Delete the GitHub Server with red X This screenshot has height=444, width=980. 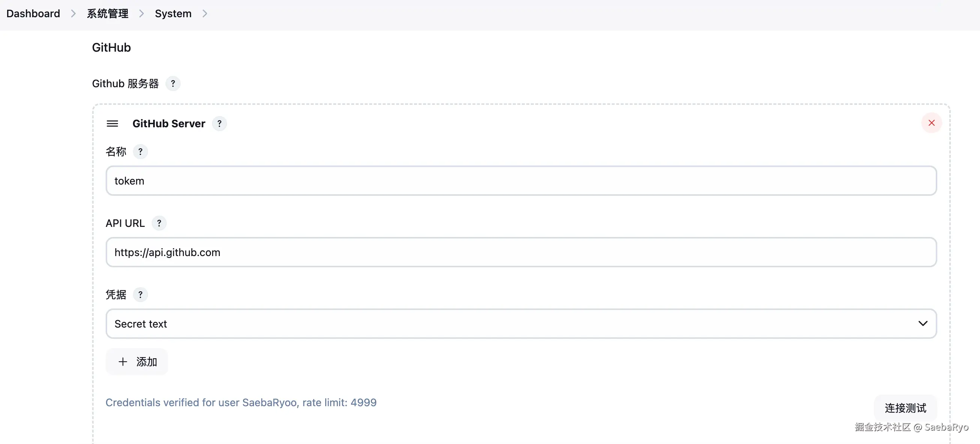click(931, 123)
